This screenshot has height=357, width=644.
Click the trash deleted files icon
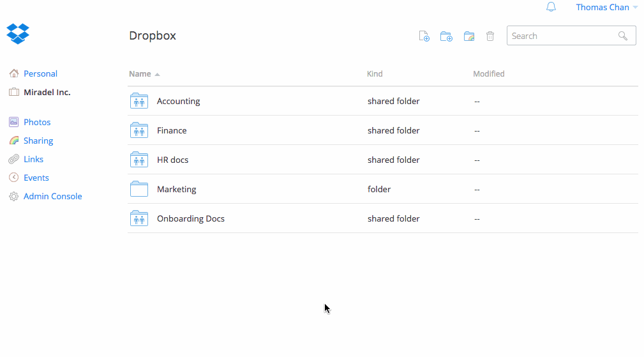coord(490,36)
